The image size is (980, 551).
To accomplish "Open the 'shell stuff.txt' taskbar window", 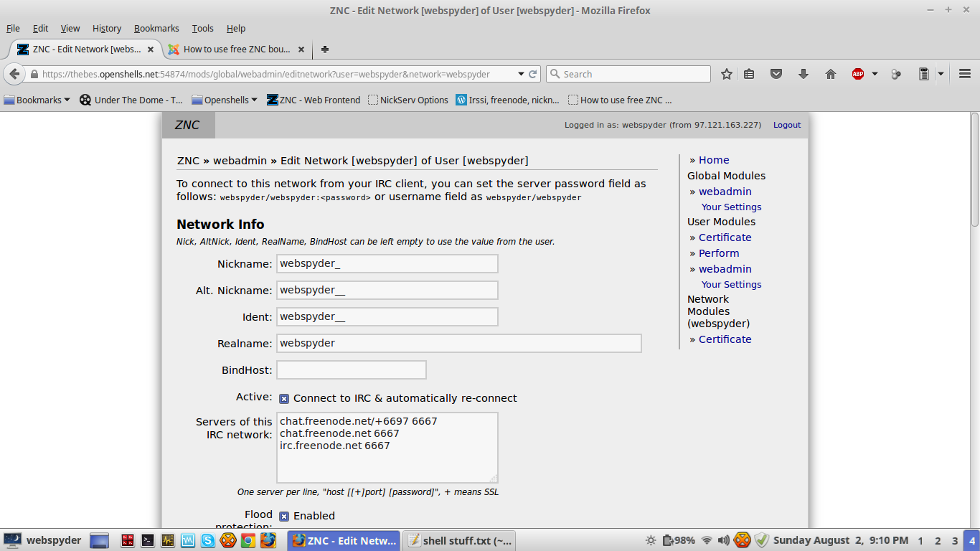I will tap(460, 540).
